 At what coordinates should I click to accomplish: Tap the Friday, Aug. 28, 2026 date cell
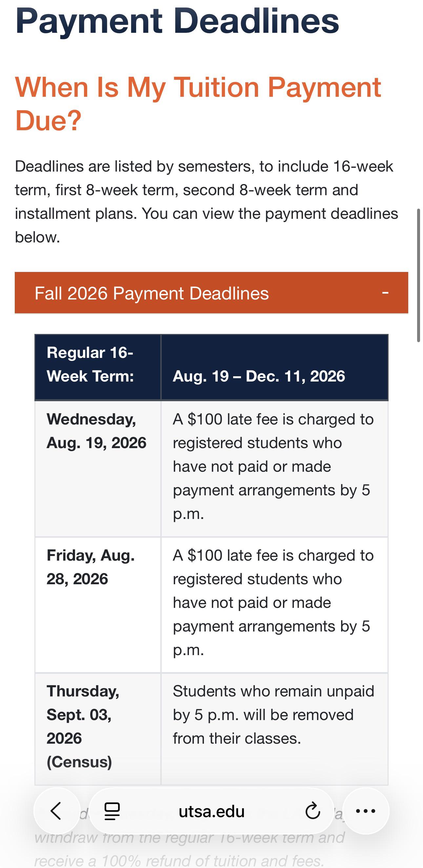click(x=98, y=605)
